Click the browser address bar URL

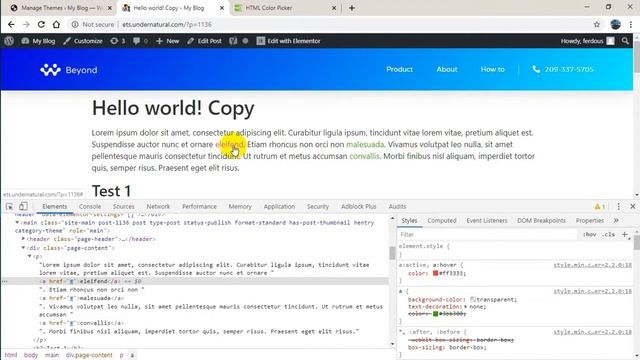point(167,24)
